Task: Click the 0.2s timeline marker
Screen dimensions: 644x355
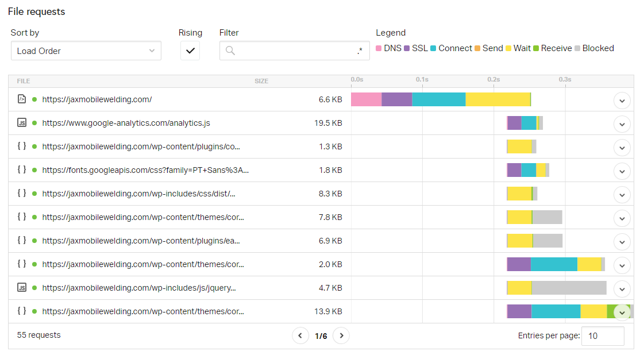Action: 493,79
